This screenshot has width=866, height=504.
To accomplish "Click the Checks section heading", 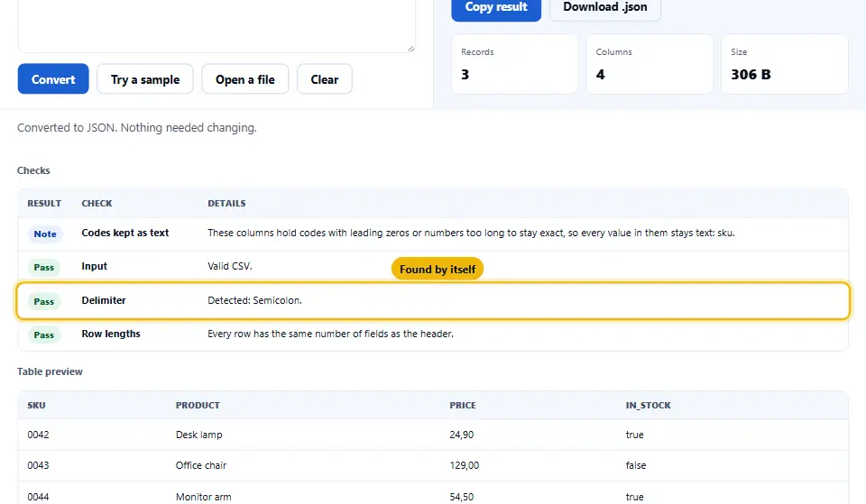I will [x=33, y=170].
